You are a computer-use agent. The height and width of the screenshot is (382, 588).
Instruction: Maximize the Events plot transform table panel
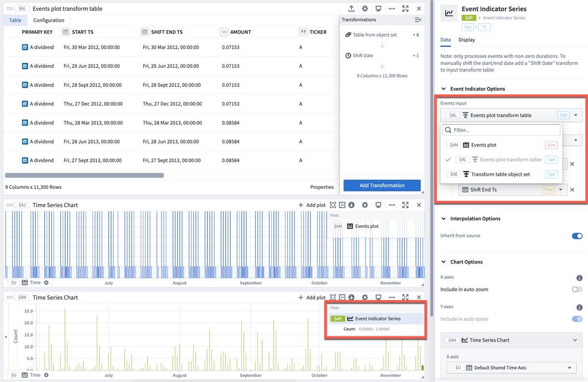[405, 9]
